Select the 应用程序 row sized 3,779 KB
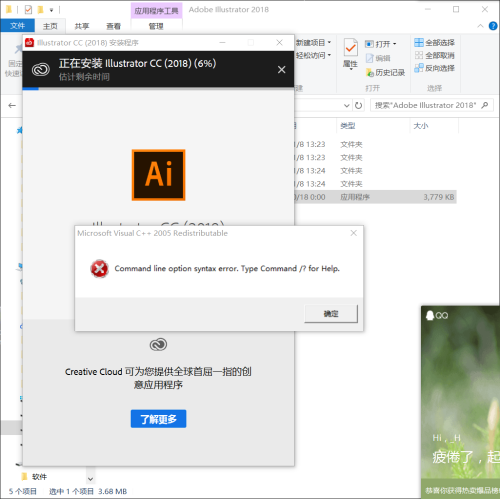 [375, 197]
